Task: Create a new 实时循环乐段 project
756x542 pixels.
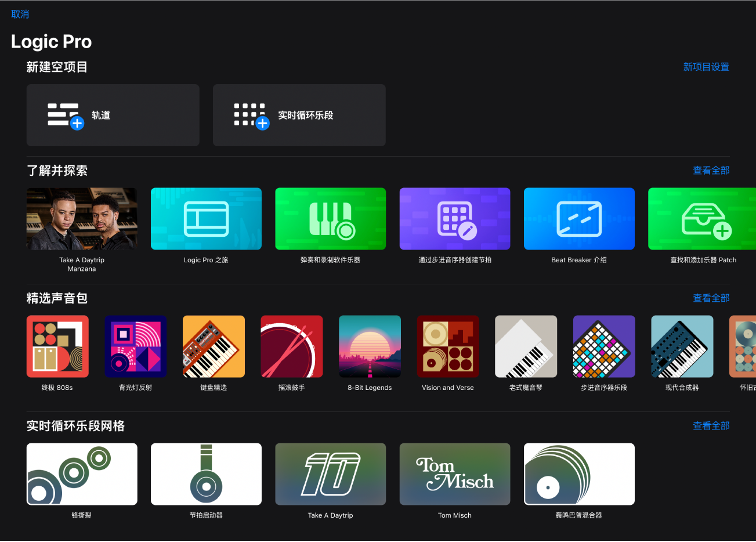Action: coord(299,115)
